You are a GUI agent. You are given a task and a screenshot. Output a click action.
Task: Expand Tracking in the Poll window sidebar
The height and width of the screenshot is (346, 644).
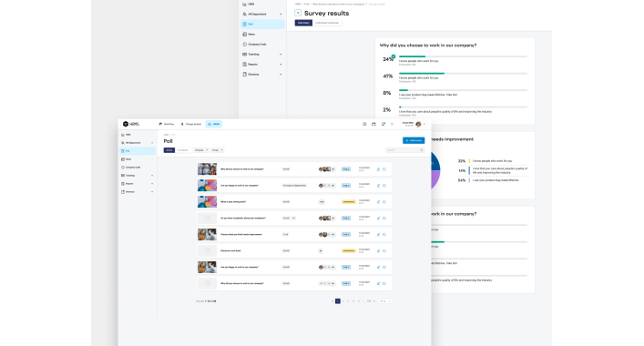click(152, 176)
